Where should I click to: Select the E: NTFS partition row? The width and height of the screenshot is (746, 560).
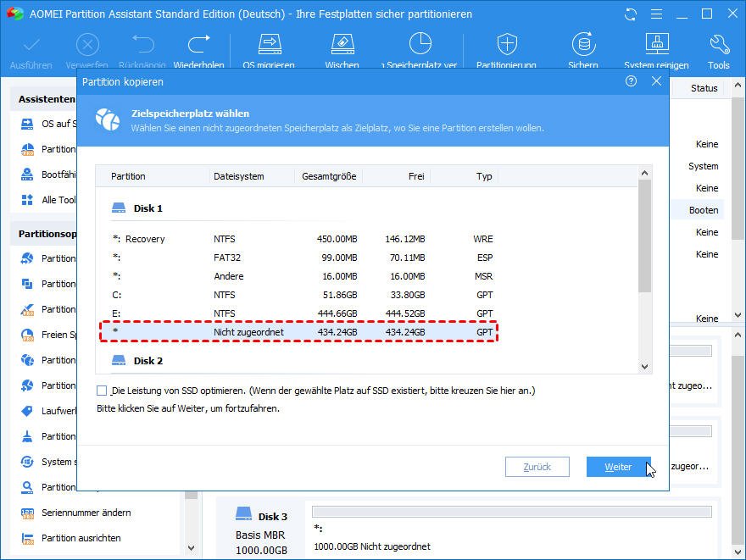pos(303,313)
